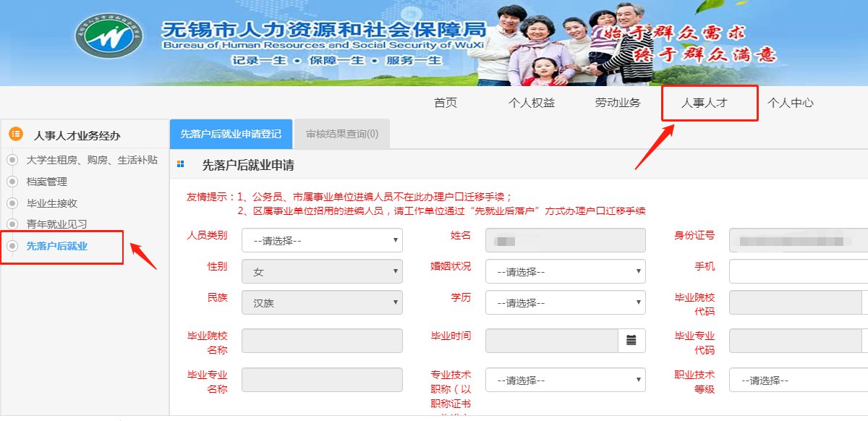The height and width of the screenshot is (421, 868).
Task: Open the 人事人才 menu item
Action: click(x=704, y=103)
